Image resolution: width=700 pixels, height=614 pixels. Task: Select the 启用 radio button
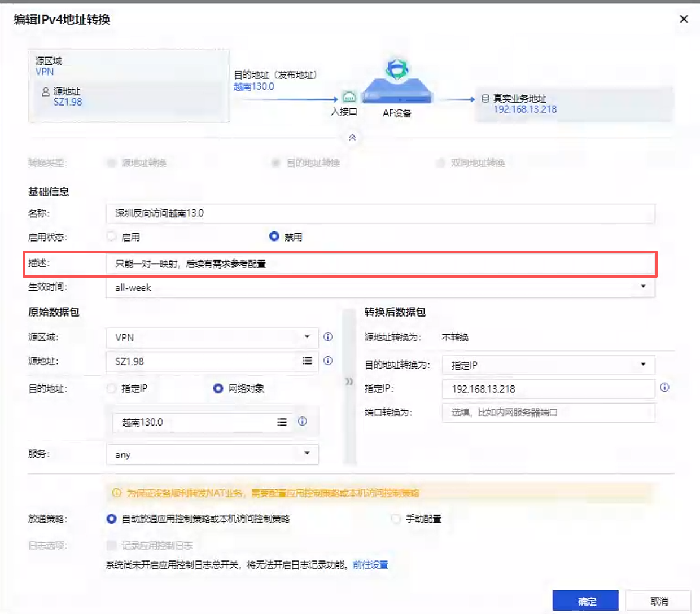click(111, 236)
